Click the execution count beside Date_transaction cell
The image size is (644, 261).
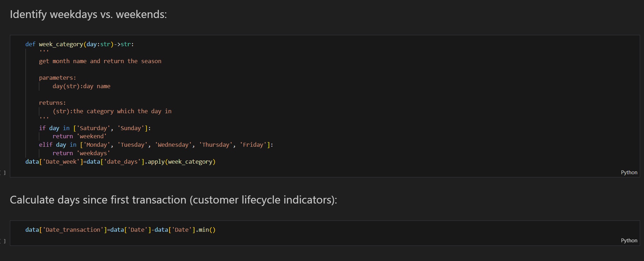[3, 241]
